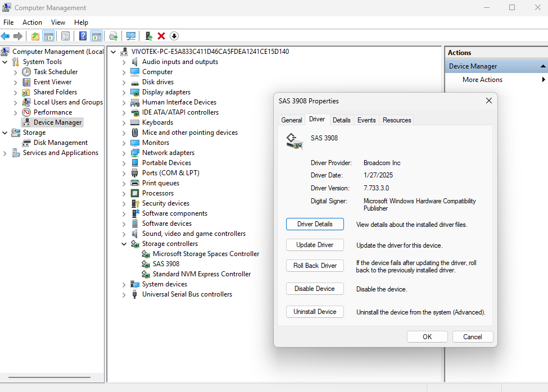Click Cancel in SAS 3908 Properties
Viewport: 548px width, 392px height.
click(473, 337)
